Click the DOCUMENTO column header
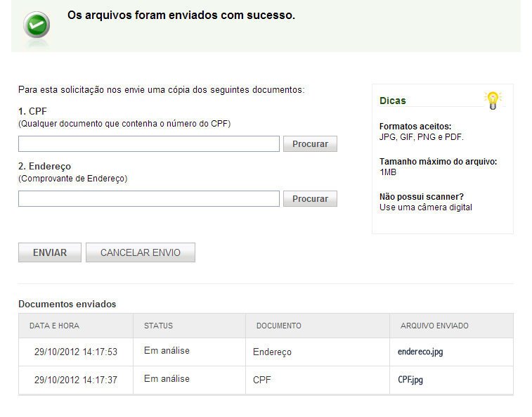 click(278, 326)
